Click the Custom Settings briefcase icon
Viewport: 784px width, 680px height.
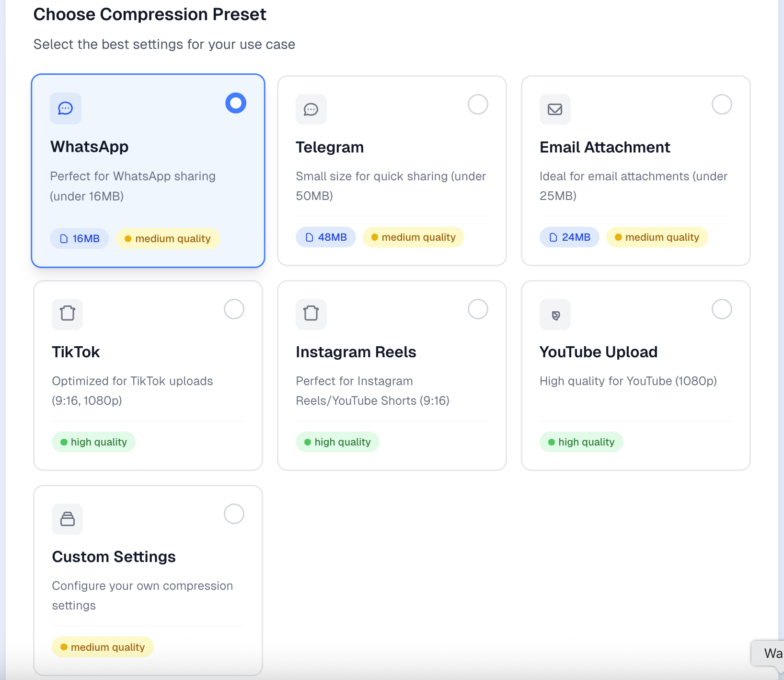tap(68, 519)
